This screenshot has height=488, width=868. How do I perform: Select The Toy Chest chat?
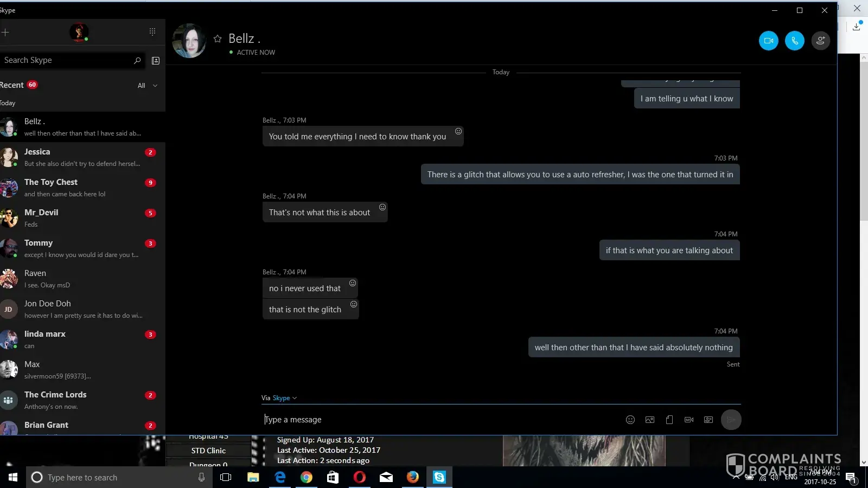coord(81,188)
